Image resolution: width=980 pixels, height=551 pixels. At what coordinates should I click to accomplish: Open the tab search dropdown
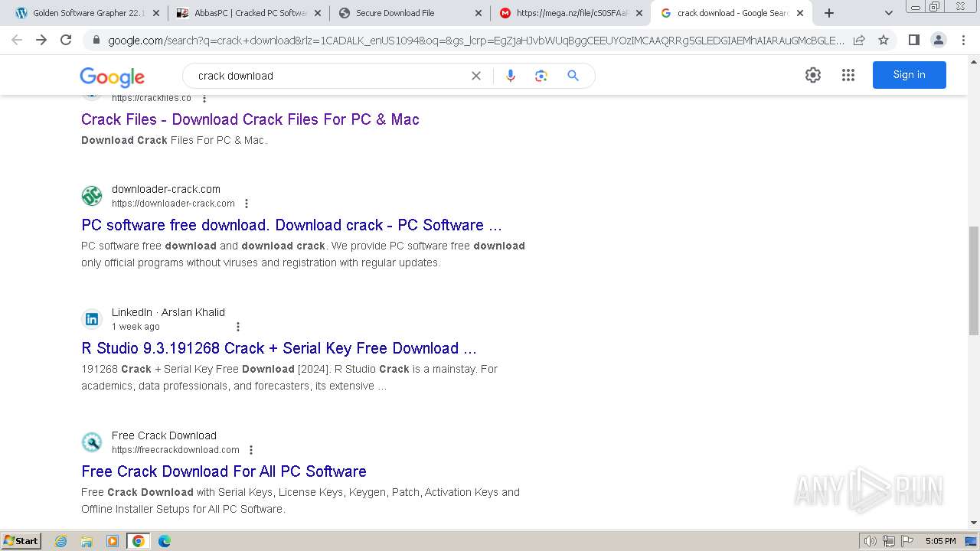click(888, 13)
